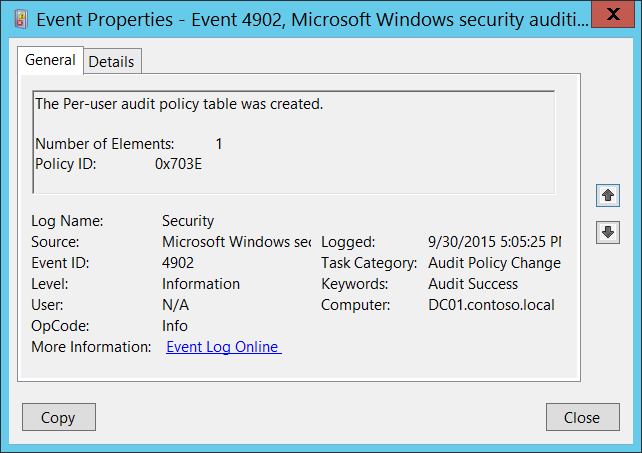Click the Keywords value Audit Success
This screenshot has width=642, height=453.
click(x=473, y=284)
